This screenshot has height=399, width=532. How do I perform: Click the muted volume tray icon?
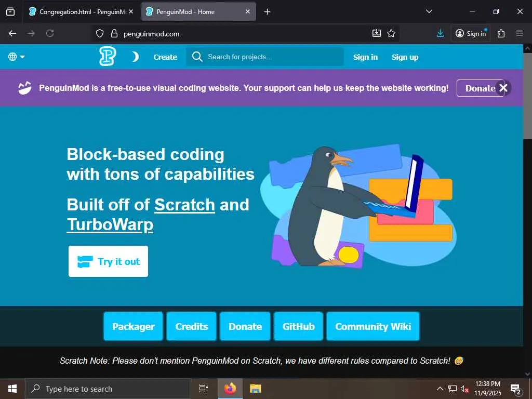[x=464, y=389]
